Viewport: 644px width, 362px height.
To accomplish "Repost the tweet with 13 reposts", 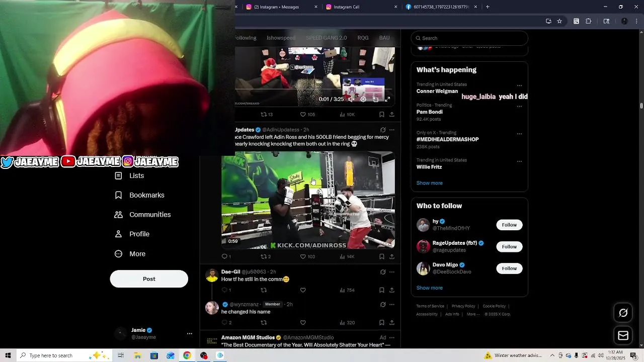I will [266, 115].
